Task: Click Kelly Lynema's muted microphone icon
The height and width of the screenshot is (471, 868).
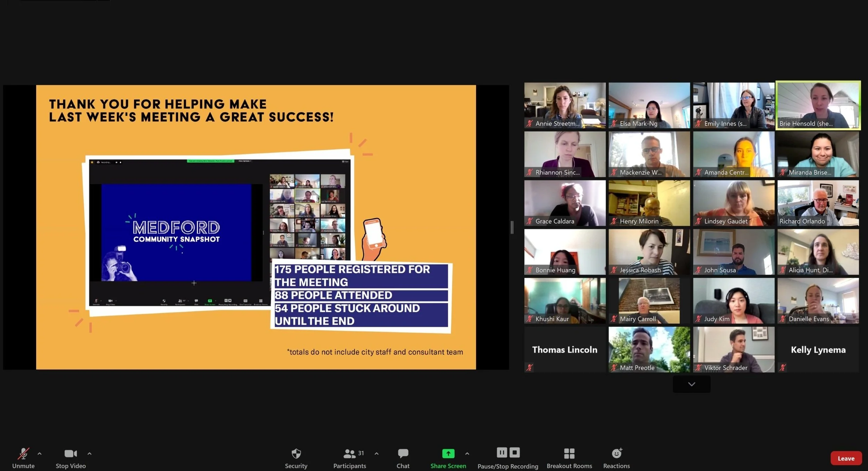Action: tap(783, 367)
